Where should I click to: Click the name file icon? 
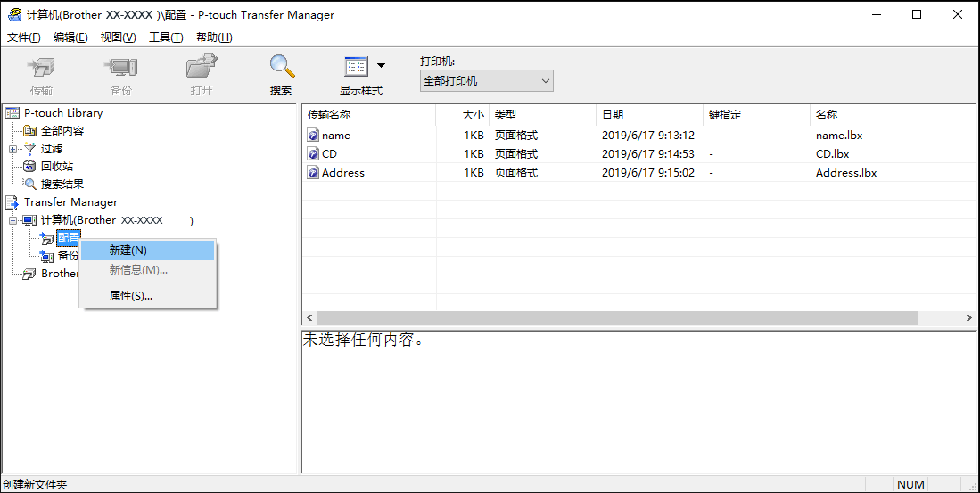(x=313, y=135)
